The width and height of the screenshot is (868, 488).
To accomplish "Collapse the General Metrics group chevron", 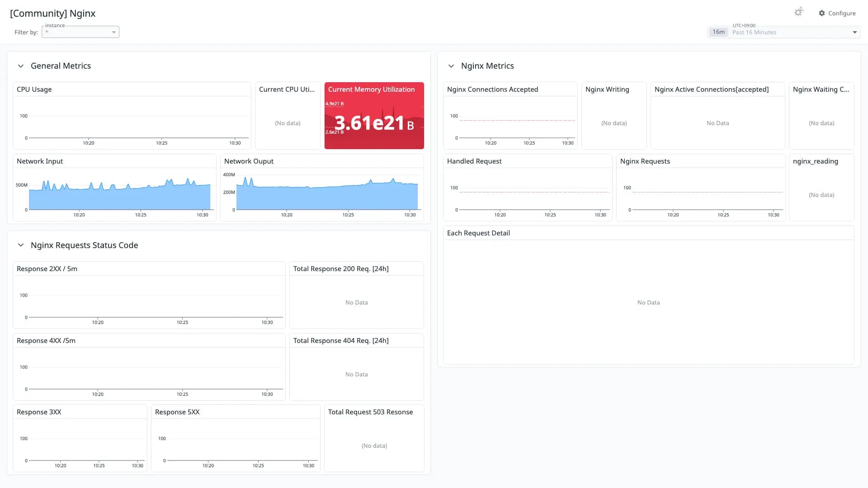I will (x=21, y=66).
